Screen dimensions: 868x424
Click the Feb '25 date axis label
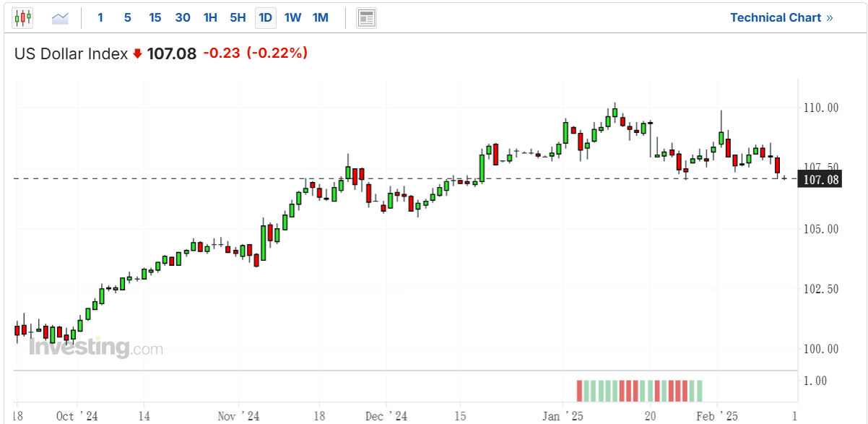pos(718,416)
